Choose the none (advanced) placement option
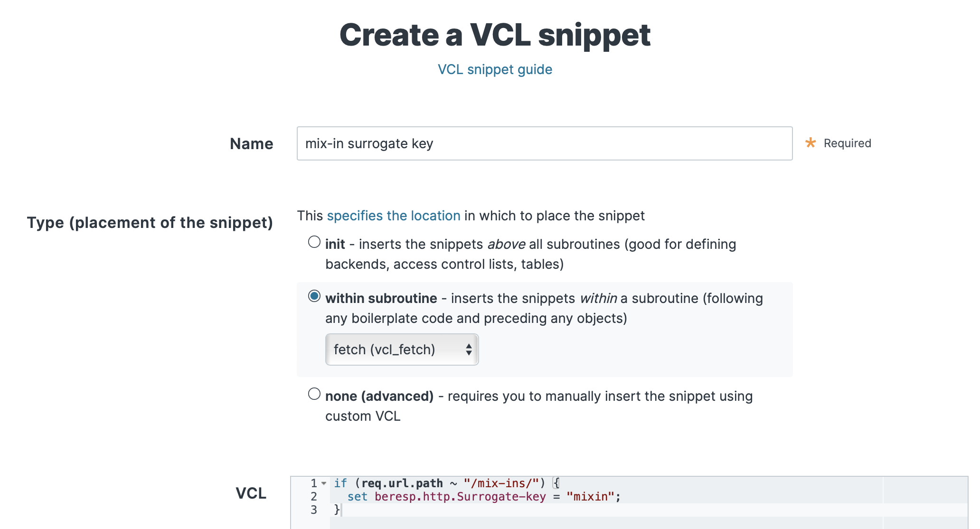Viewport: 980px width, 529px height. coord(313,394)
